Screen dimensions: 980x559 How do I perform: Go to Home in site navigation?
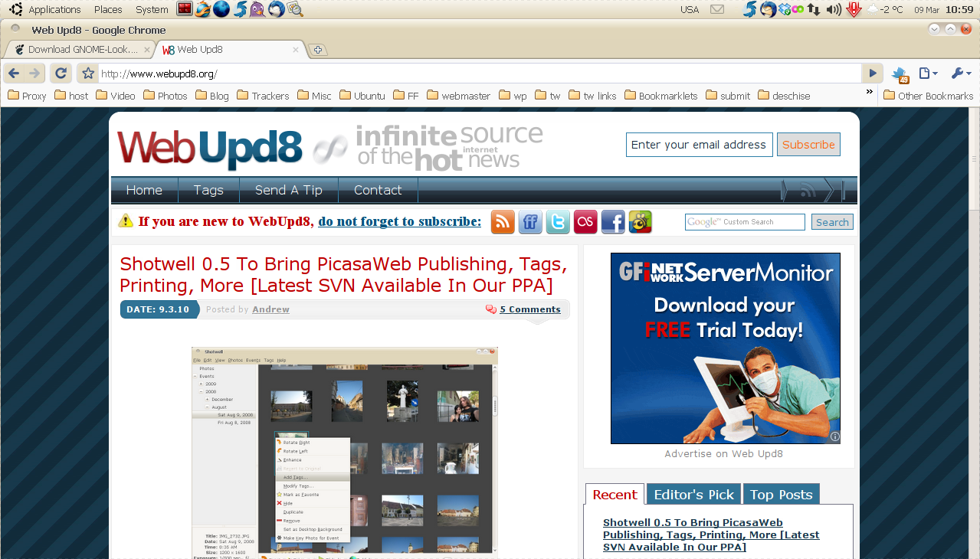point(144,190)
